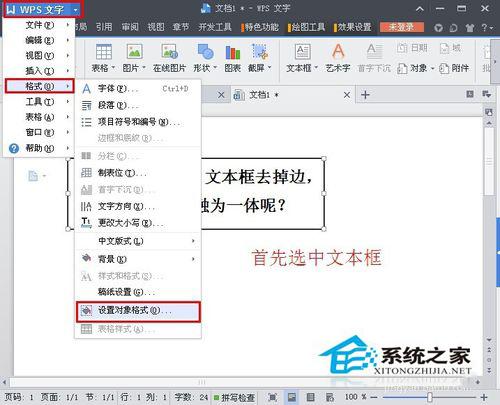Screen dimensions: 500x405
Task: Click the 图表 chart icon
Action: (232, 52)
